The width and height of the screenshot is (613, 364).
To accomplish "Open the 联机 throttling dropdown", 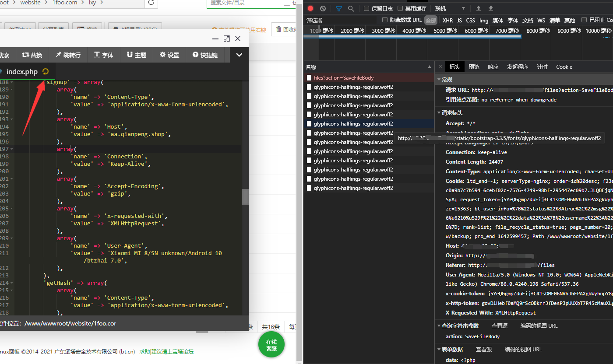I will pyautogui.click(x=450, y=8).
